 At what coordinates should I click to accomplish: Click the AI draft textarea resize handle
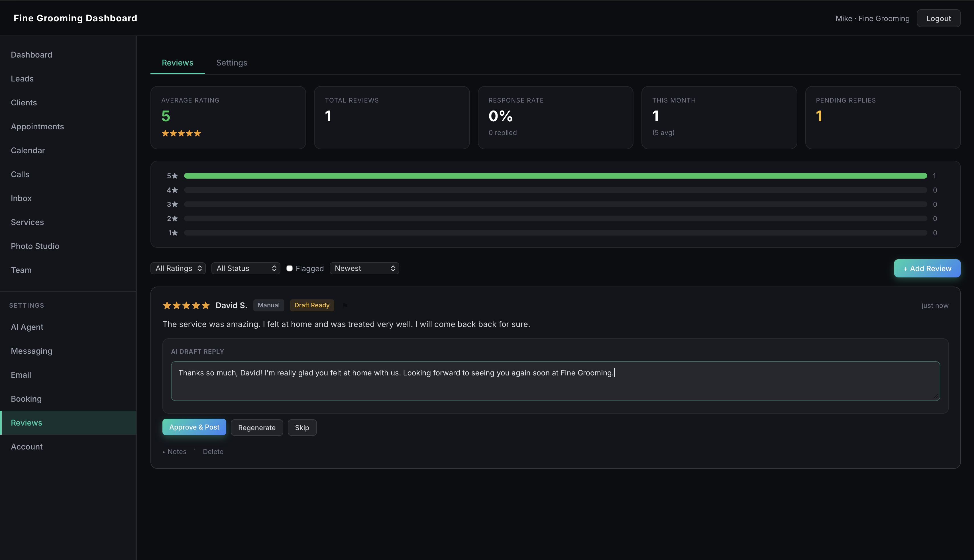point(936,397)
